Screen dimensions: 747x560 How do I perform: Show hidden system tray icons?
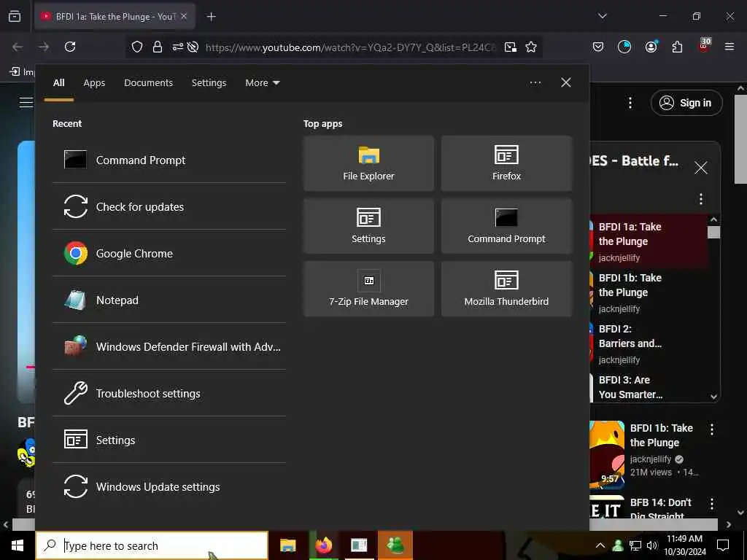(x=600, y=545)
